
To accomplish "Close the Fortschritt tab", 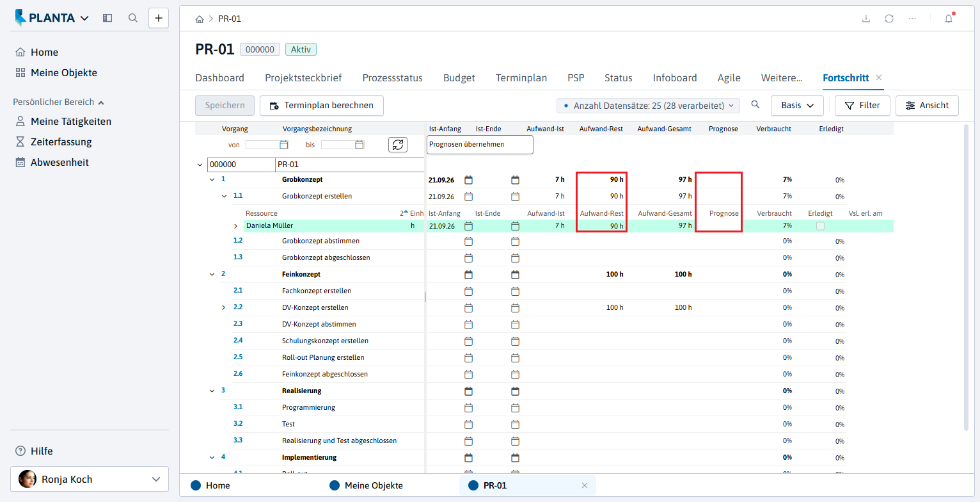I will tap(879, 77).
